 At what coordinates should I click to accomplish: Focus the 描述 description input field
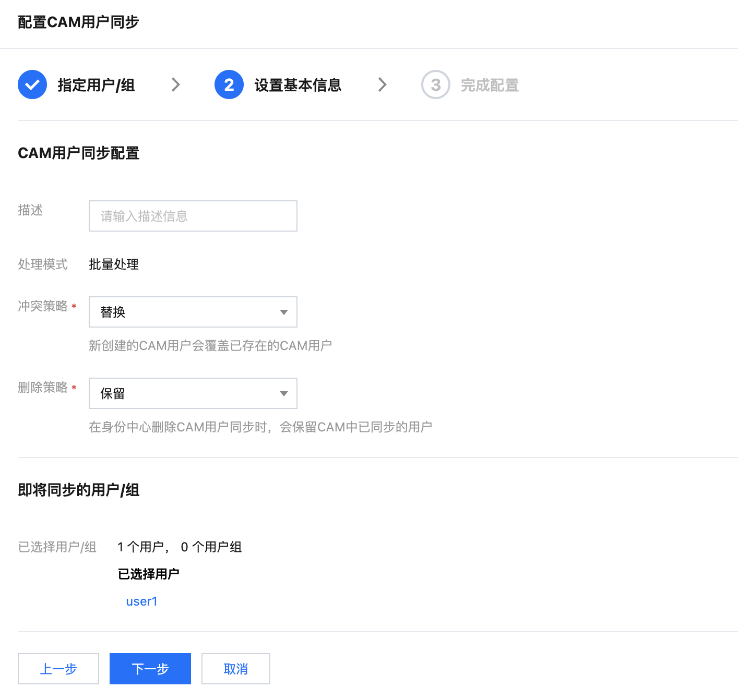tap(193, 216)
